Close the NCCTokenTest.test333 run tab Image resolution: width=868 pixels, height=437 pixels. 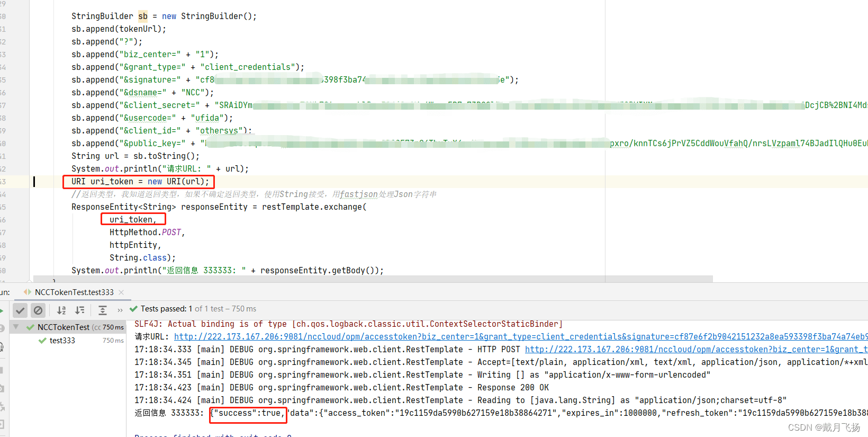coord(121,292)
